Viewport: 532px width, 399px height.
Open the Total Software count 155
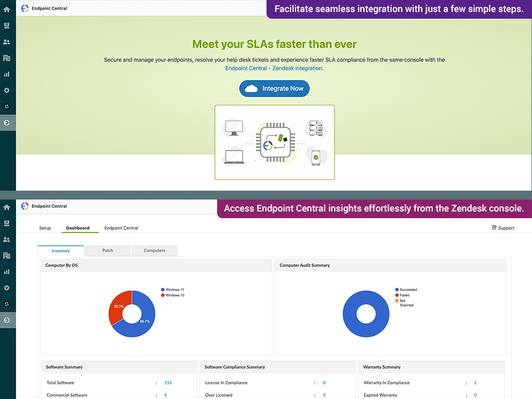point(168,383)
